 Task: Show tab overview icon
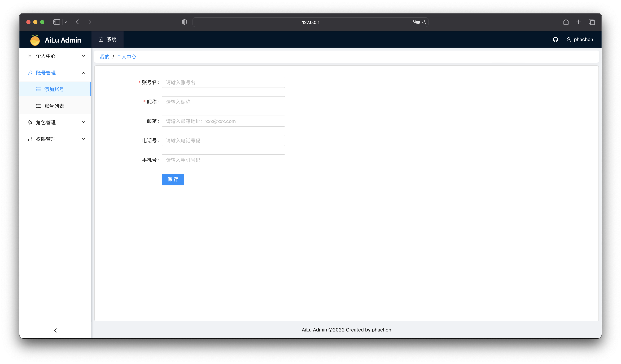tap(592, 22)
